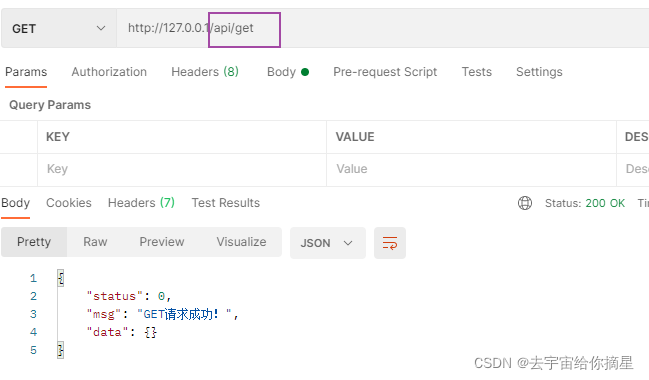Open the response Cookies tab
649x380 pixels.
tap(69, 203)
